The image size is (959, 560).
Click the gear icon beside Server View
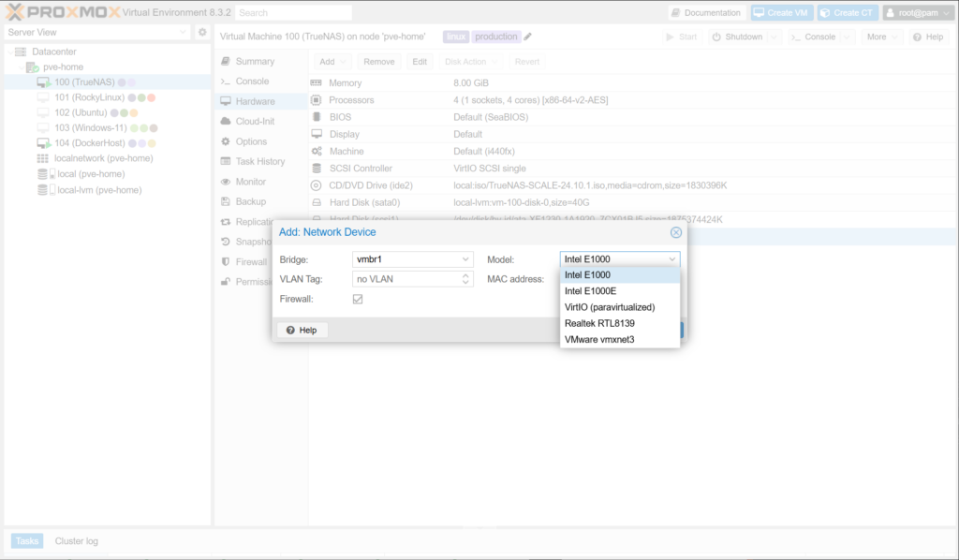coord(201,32)
